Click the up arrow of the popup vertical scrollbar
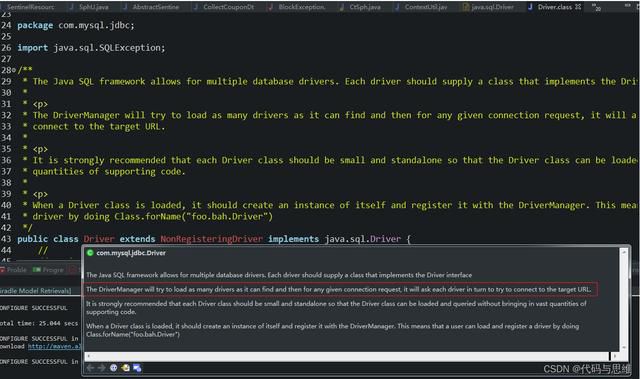The width and height of the screenshot is (640, 379). pos(624,253)
